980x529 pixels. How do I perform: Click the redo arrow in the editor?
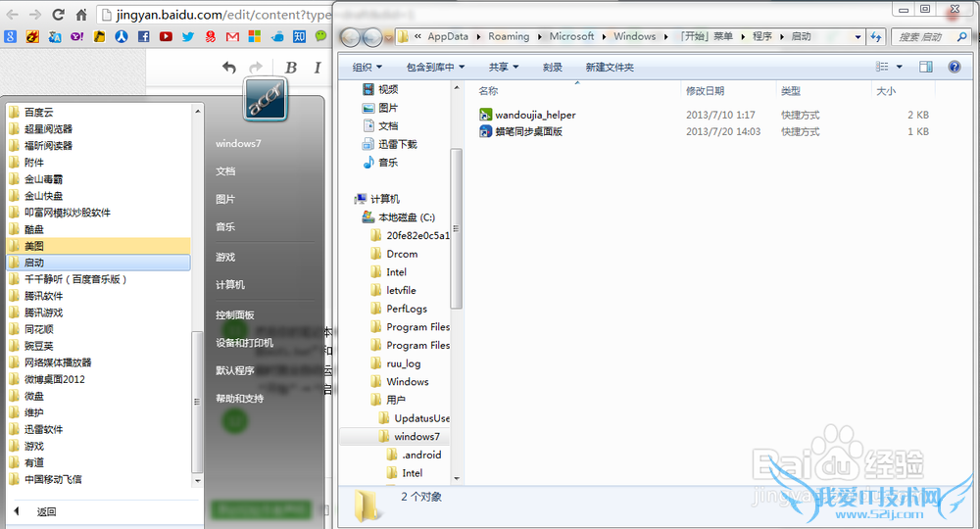256,68
